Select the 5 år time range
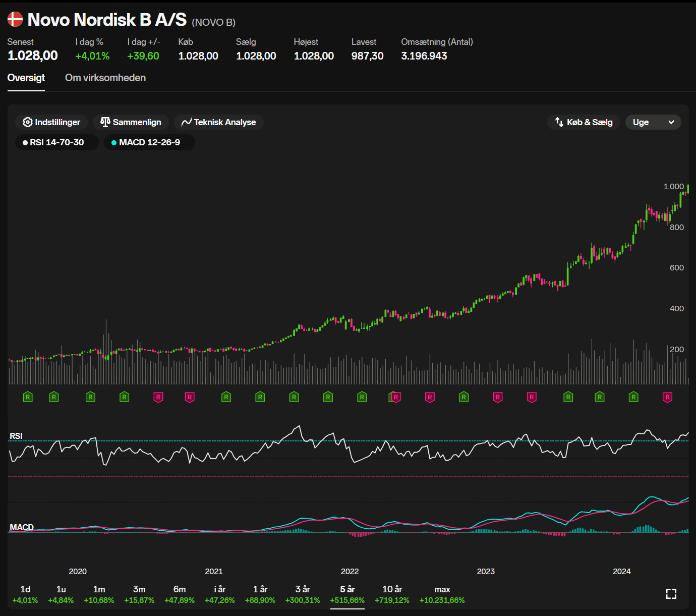The width and height of the screenshot is (696, 616). 347,594
